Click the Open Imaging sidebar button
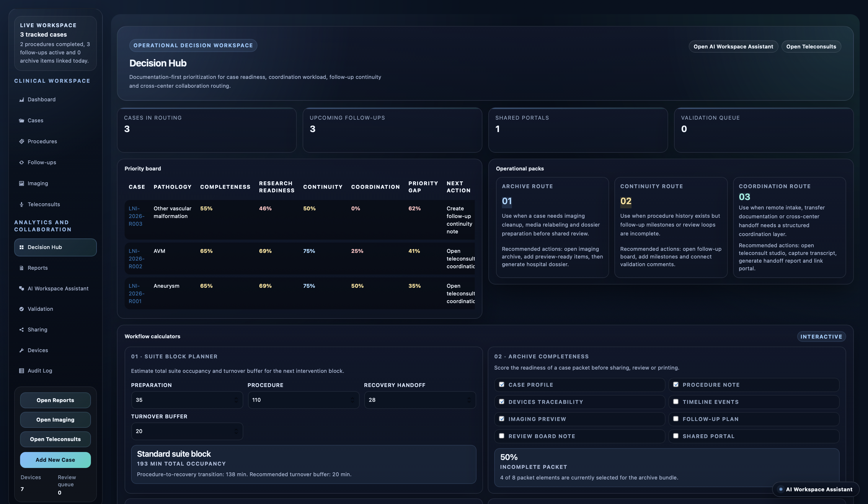 (x=56, y=420)
